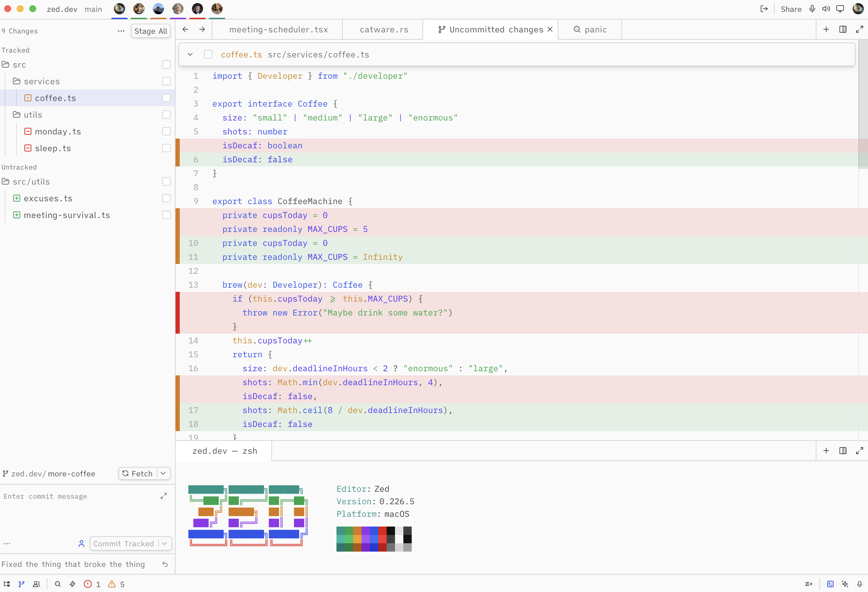
Task: Stage excuses.ts checkbox
Action: point(166,198)
